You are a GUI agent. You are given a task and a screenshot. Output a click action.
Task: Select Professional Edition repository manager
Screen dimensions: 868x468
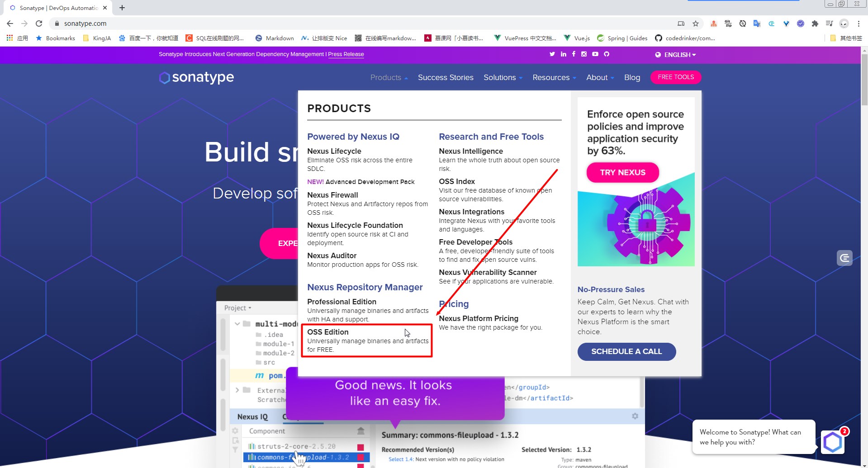point(342,302)
